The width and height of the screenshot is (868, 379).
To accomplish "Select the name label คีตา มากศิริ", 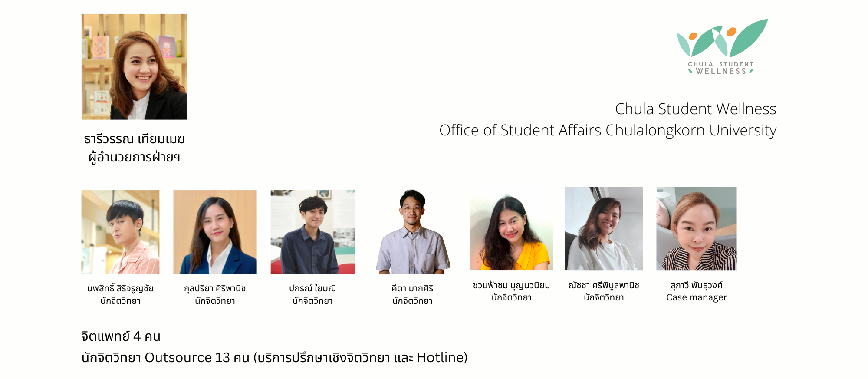I will [x=412, y=288].
